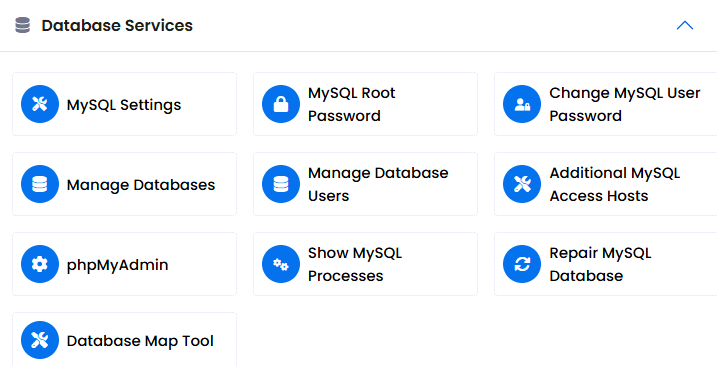
Task: Click the Manage Databases cylinder icon
Action: pos(40,184)
